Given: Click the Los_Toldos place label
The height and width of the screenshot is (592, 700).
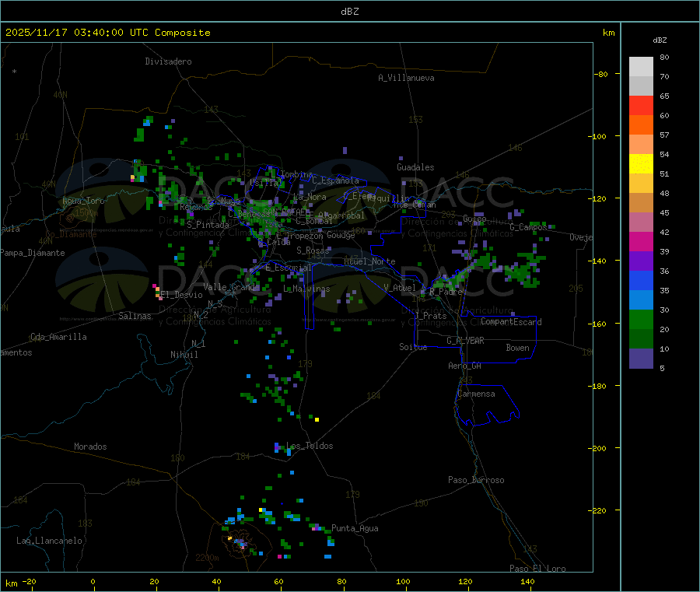Looking at the screenshot, I should click(310, 446).
